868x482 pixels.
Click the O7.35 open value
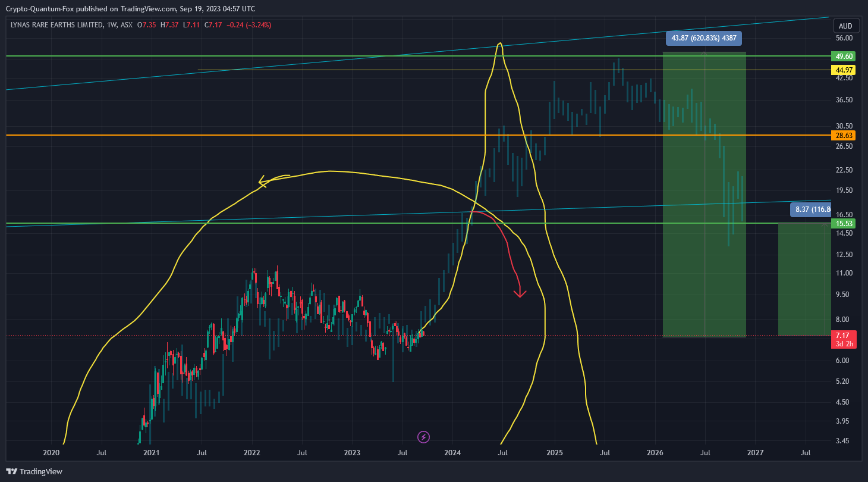pyautogui.click(x=147, y=25)
